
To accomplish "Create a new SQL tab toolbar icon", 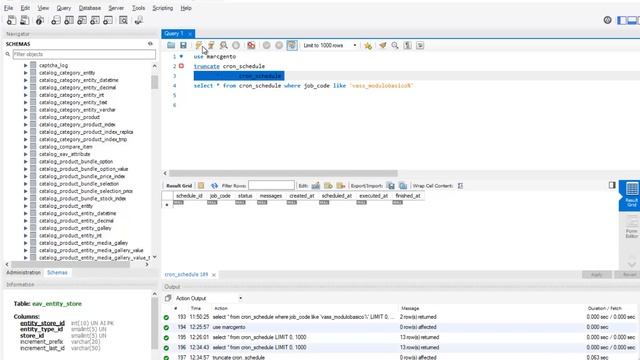I will point(11,20).
